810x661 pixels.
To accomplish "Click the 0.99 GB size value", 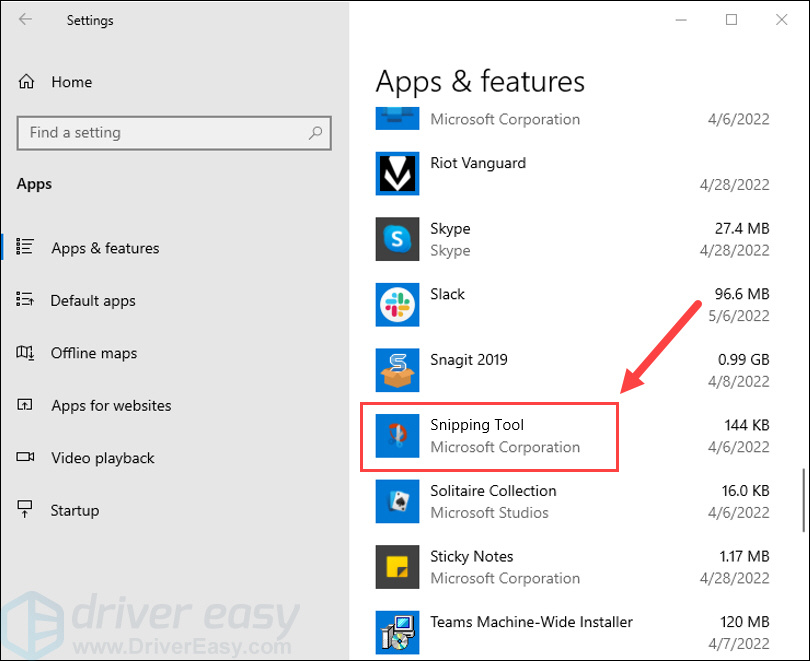I will pos(744,359).
